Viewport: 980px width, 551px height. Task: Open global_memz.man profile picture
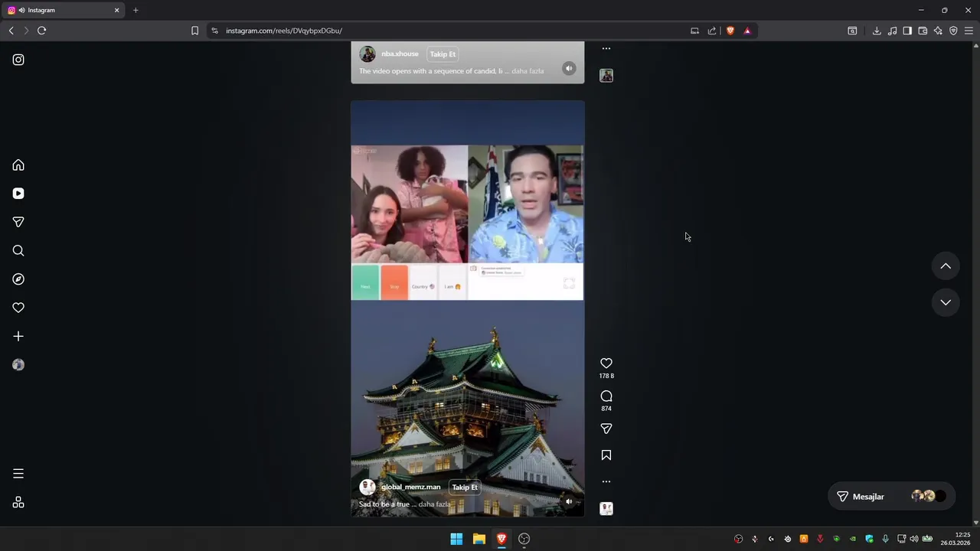367,487
